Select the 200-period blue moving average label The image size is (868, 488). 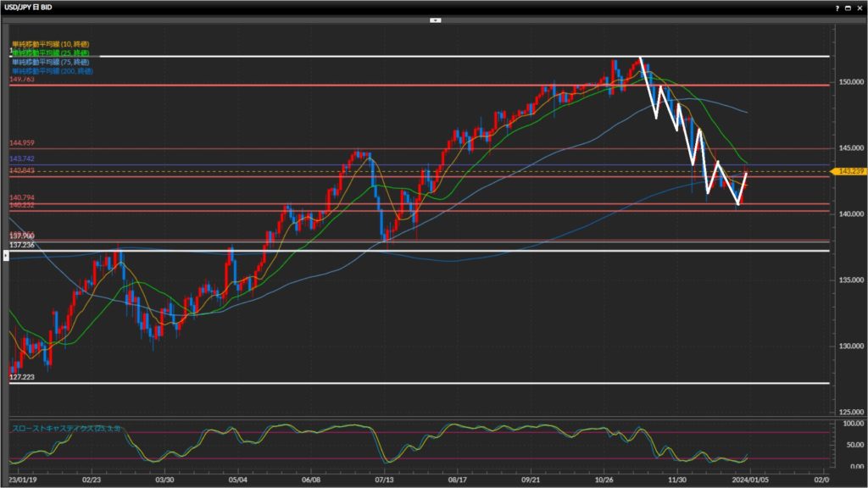coord(53,70)
